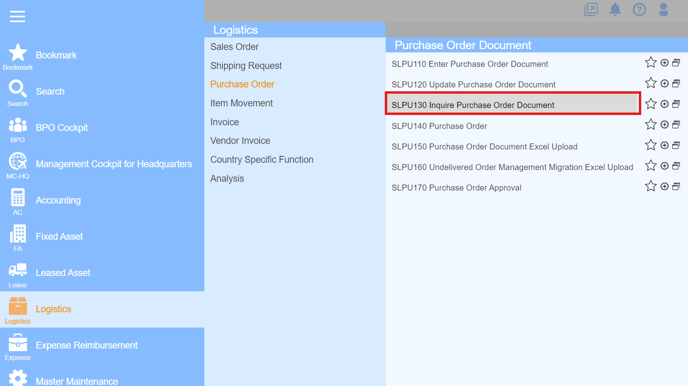Click the open-in-new-window icon in header
Screen dimensions: 688x386
click(x=591, y=9)
